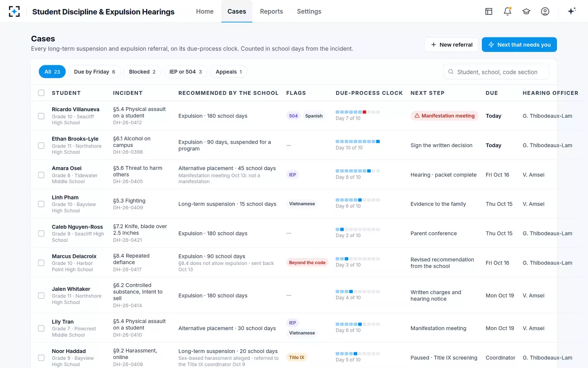Toggle the select-all checkbox in header
This screenshot has height=368, width=588.
41,93
